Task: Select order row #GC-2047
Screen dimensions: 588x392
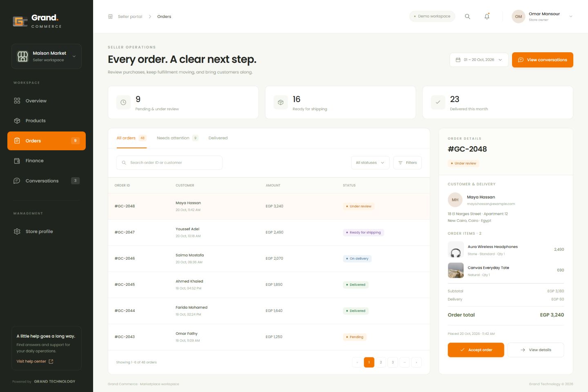Action: click(269, 233)
